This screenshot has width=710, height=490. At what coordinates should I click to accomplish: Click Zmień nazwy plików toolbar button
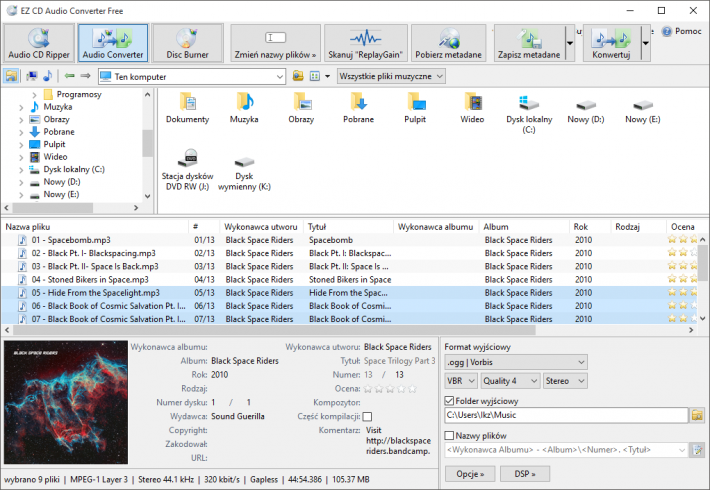coord(275,43)
